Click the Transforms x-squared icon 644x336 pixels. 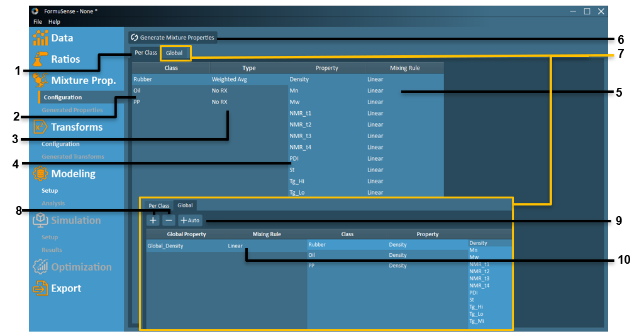click(40, 127)
